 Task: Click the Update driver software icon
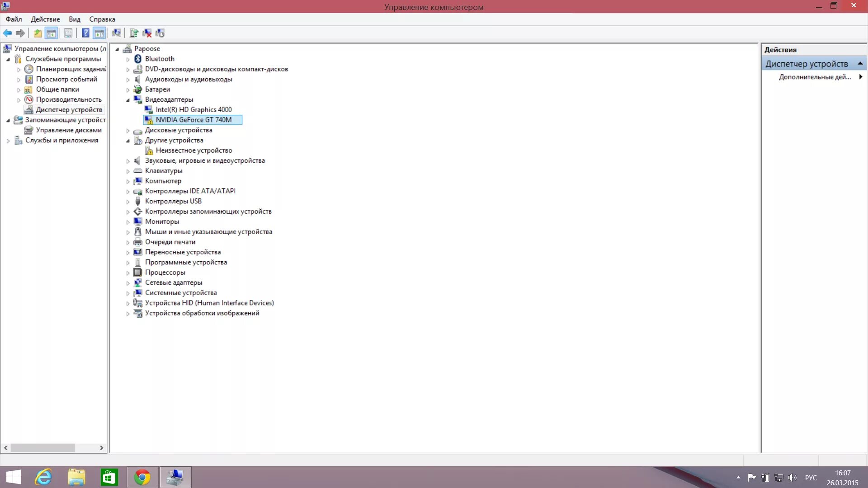(133, 33)
